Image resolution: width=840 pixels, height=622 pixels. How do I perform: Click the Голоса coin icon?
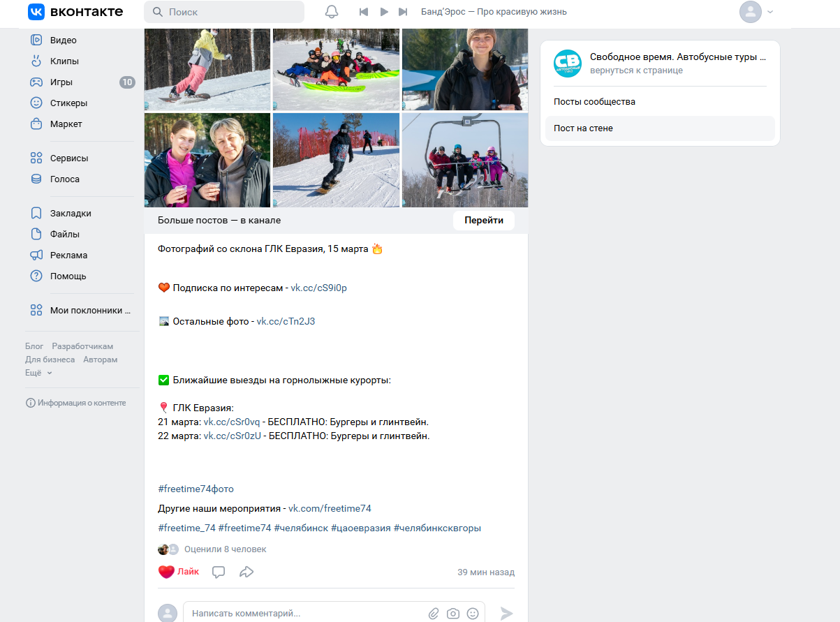point(36,179)
